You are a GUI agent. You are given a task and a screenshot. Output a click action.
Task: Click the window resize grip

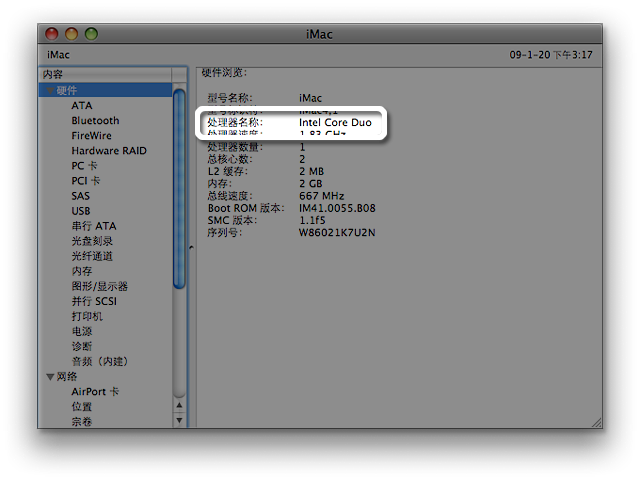click(x=596, y=422)
